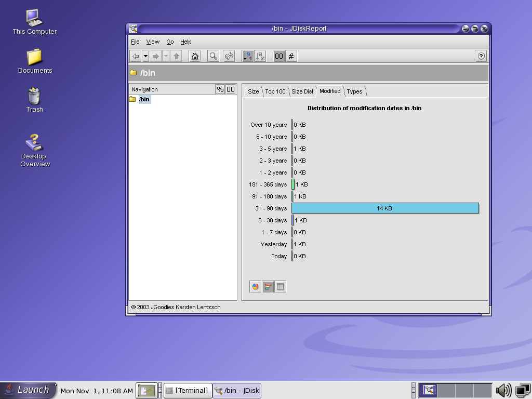
Task: Switch to the Terminal taskbar window
Action: [188, 391]
